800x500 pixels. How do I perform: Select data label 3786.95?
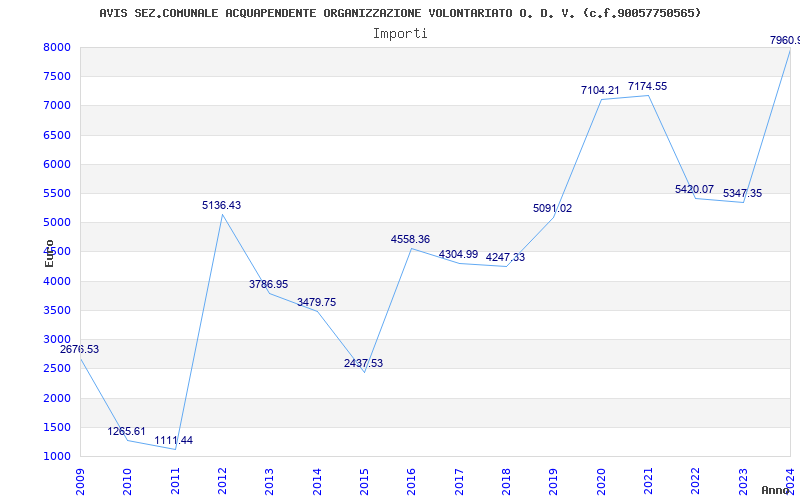point(268,284)
